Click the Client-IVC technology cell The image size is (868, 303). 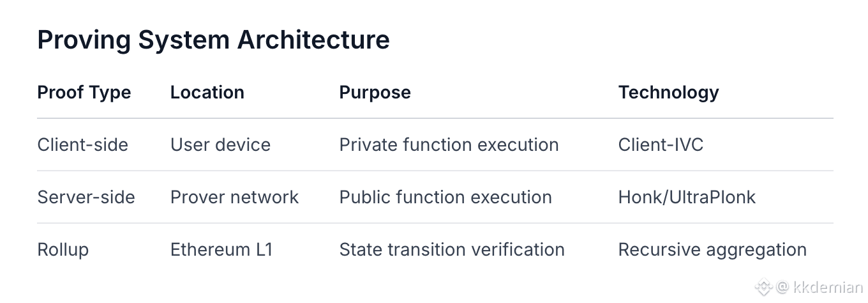pos(661,144)
